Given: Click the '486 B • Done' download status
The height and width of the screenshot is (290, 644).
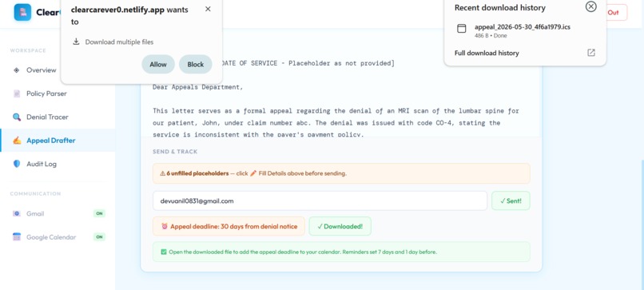Looking at the screenshot, I should [x=491, y=36].
